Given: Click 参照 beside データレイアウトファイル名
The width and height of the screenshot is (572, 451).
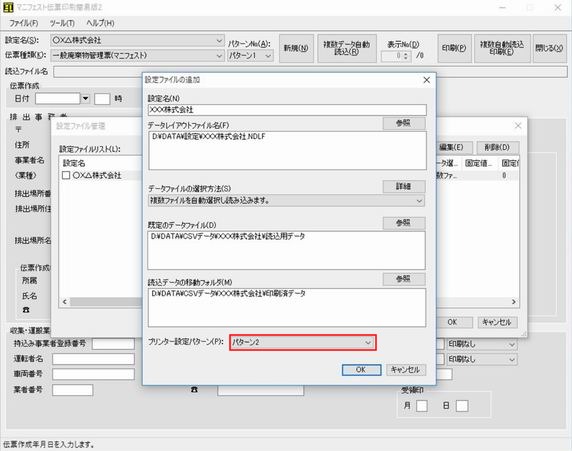Looking at the screenshot, I should [x=403, y=123].
